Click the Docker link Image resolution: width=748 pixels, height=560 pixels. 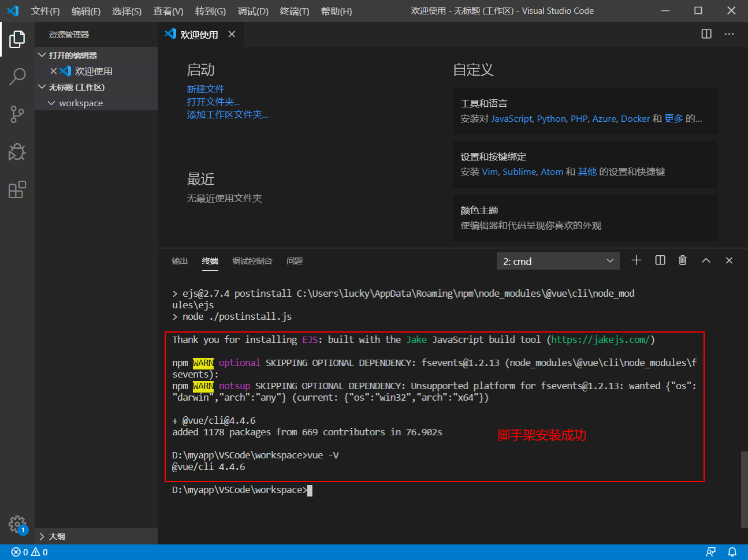click(635, 118)
